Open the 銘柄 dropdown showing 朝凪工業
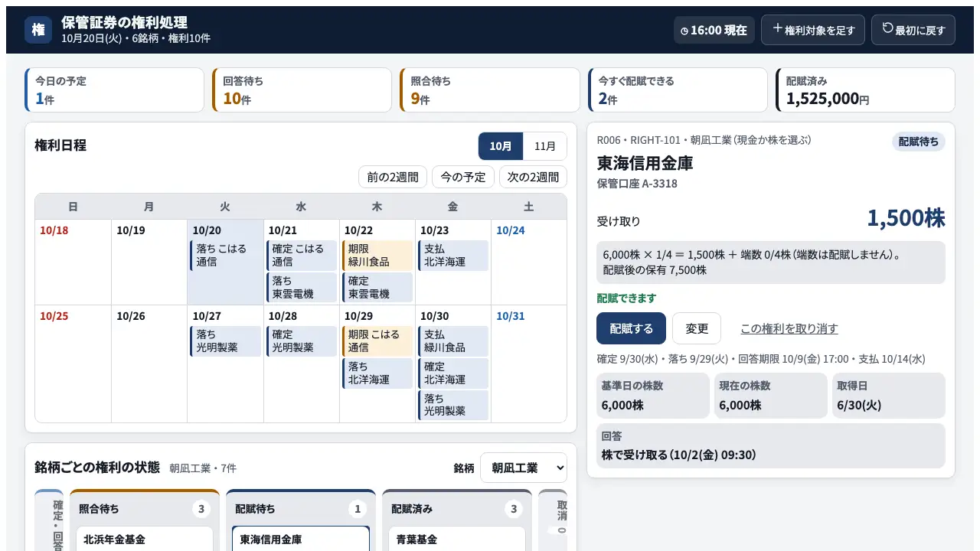Viewport: 980px width, 551px height. coord(524,468)
